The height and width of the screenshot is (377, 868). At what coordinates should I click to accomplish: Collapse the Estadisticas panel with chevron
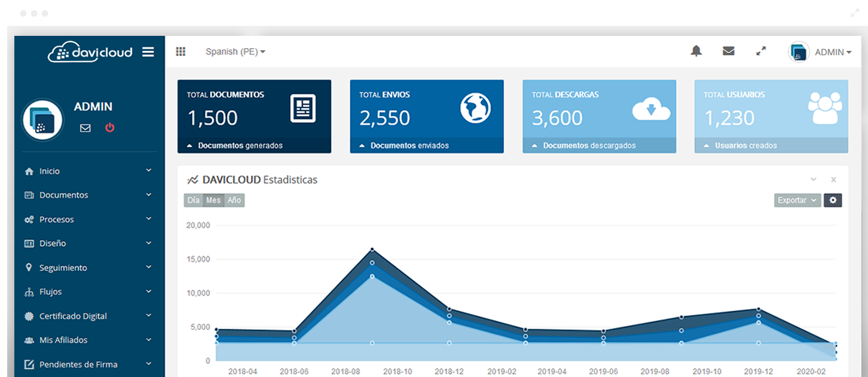[x=813, y=179]
